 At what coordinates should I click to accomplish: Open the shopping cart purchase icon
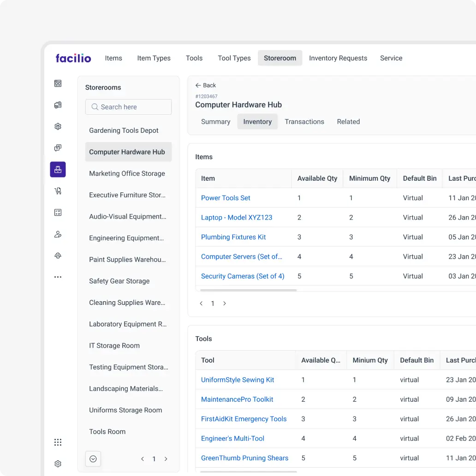tap(58, 191)
